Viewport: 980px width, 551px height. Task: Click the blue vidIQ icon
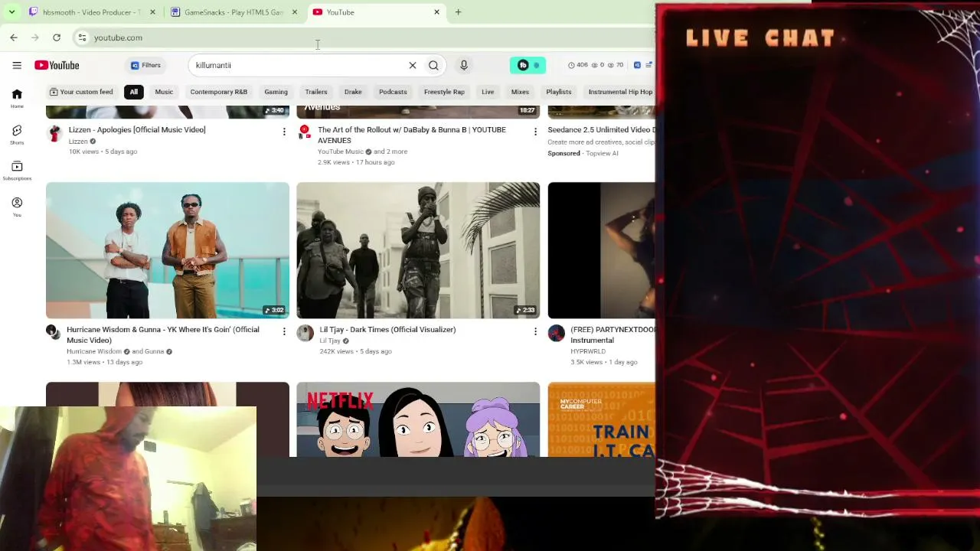click(x=637, y=65)
